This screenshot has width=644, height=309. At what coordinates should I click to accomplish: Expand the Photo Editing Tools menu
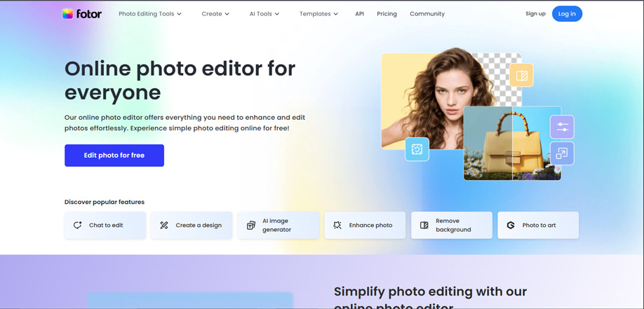coord(150,14)
